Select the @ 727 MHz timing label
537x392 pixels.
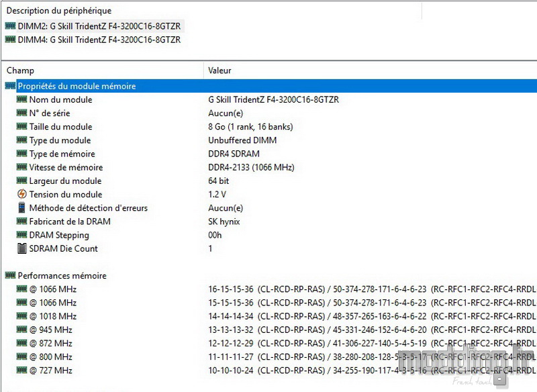[x=51, y=371]
